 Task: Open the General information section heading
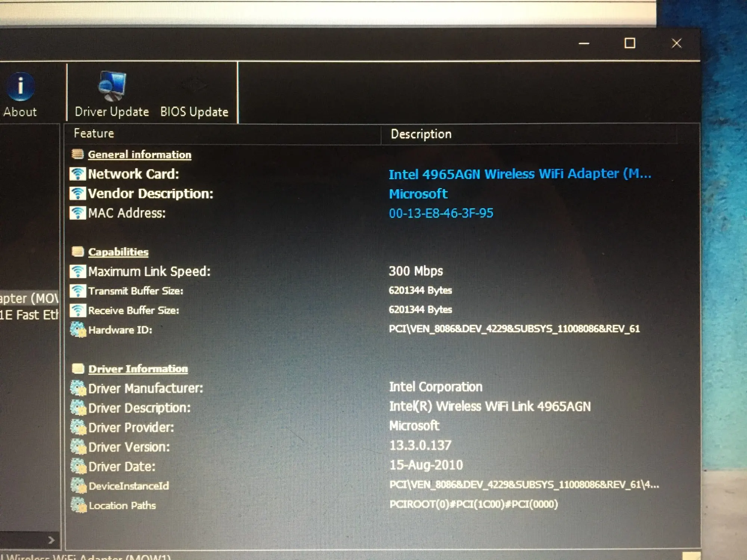click(x=139, y=155)
